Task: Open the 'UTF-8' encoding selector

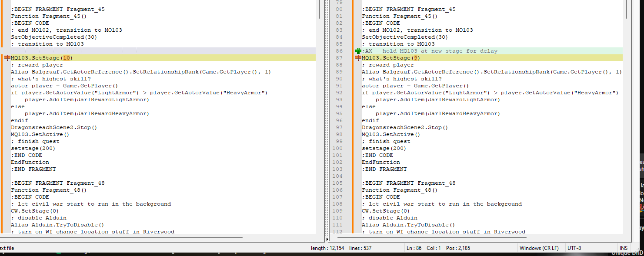Action: coord(574,248)
